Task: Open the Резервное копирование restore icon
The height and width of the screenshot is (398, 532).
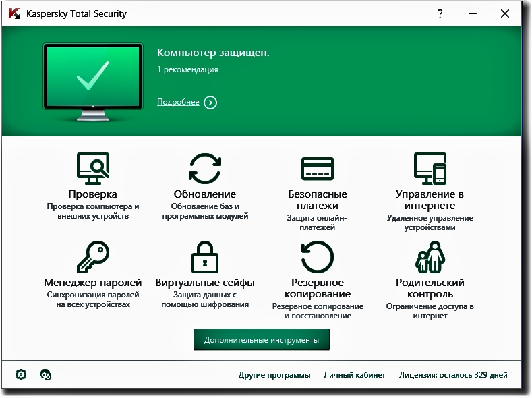Action: click(318, 257)
